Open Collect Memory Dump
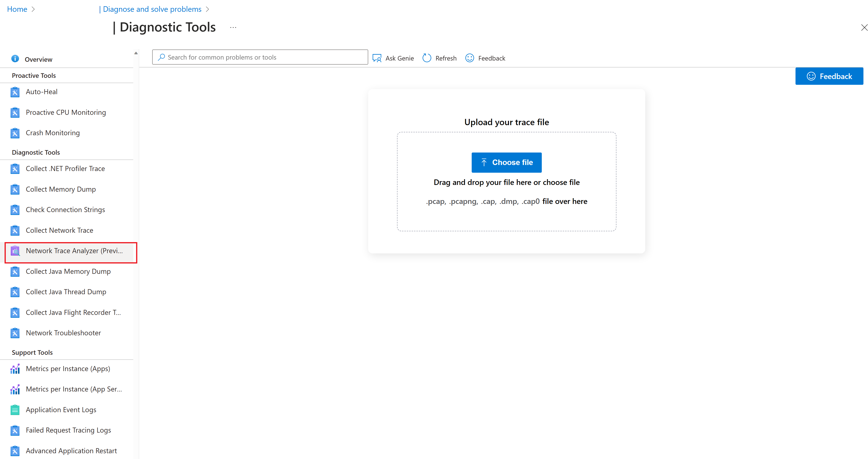 tap(61, 189)
